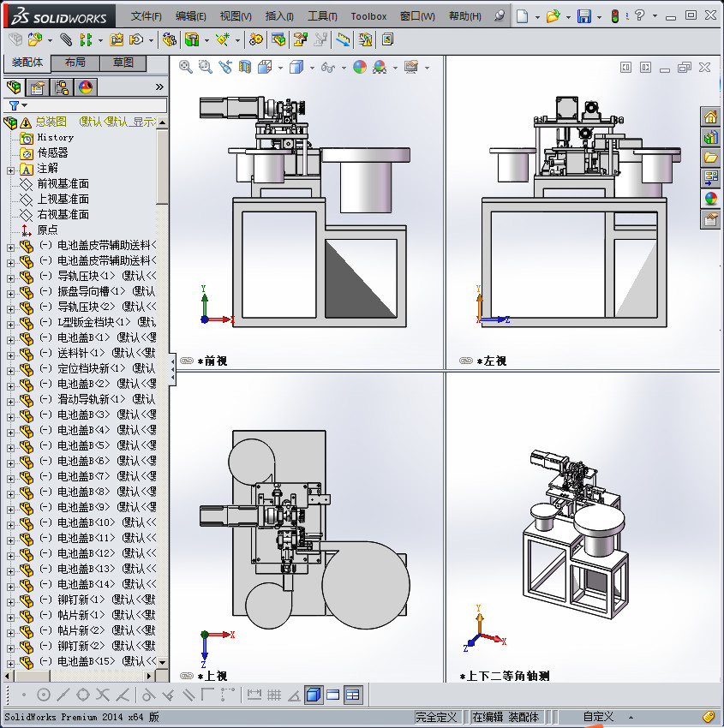Create a New Motion Study
The image size is (724, 728).
tap(255, 40)
